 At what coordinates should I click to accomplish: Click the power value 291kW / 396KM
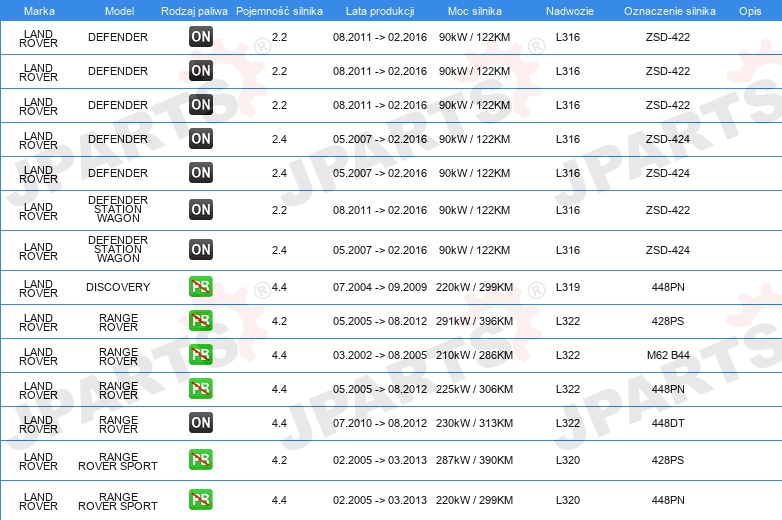(x=474, y=321)
